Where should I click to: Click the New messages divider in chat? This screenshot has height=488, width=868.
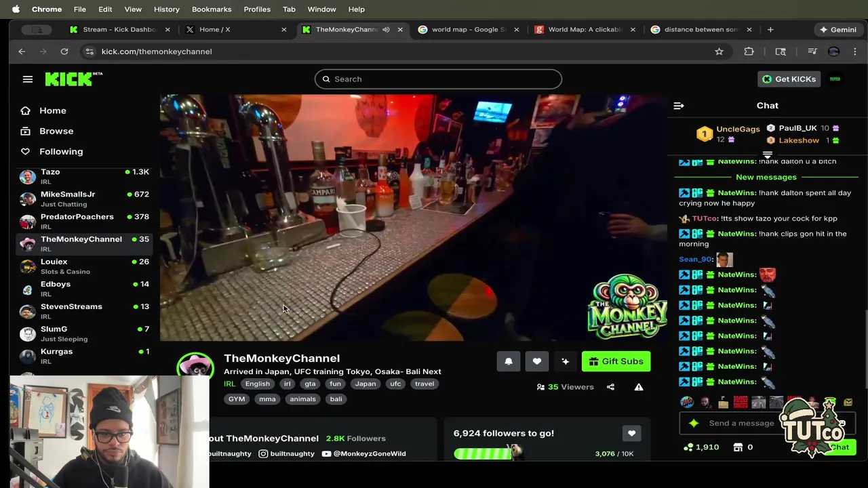coord(766,177)
